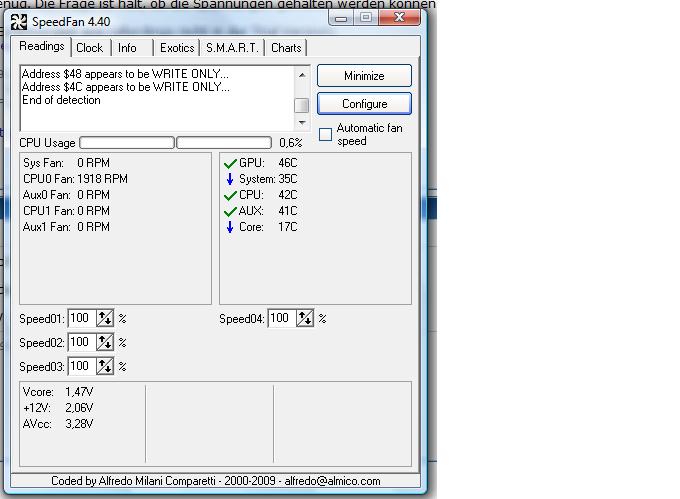Image resolution: width=680 pixels, height=499 pixels.
Task: Click the alfredo@almico.com credit in status bar
Action: click(x=332, y=481)
